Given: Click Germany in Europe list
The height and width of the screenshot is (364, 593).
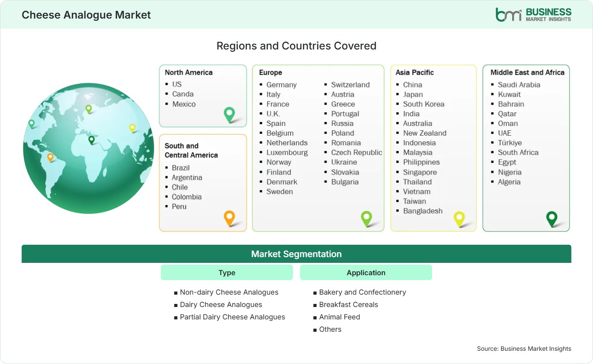Looking at the screenshot, I should point(281,84).
